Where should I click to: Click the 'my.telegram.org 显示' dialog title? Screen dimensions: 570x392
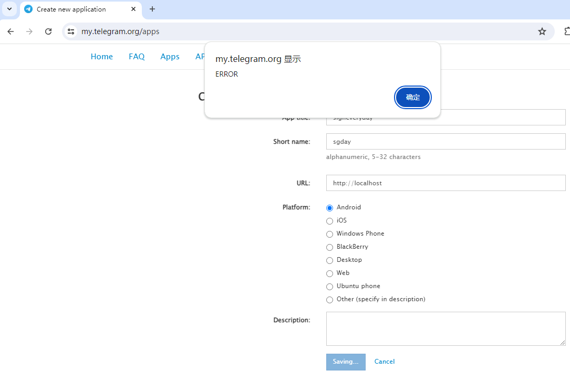point(258,59)
